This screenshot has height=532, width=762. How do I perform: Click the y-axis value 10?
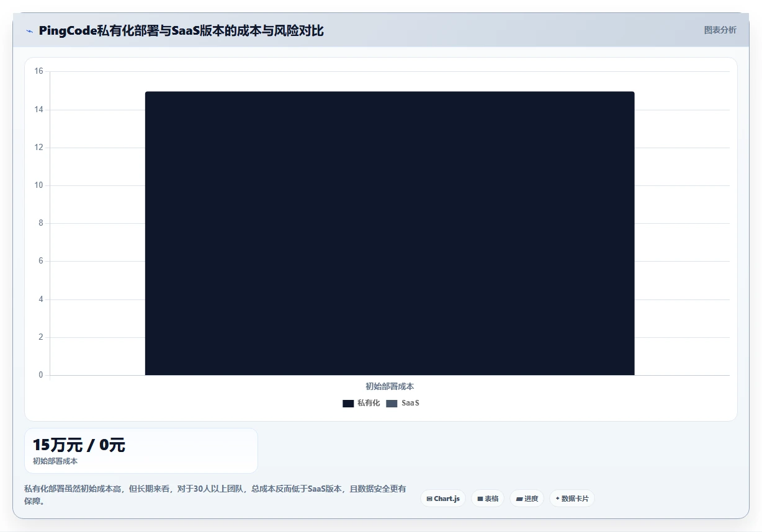(38, 185)
